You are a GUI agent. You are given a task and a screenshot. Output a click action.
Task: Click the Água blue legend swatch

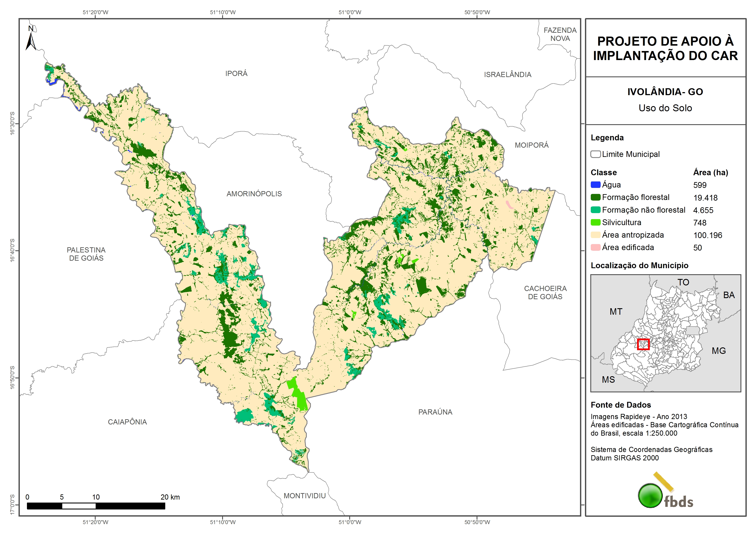tap(595, 185)
